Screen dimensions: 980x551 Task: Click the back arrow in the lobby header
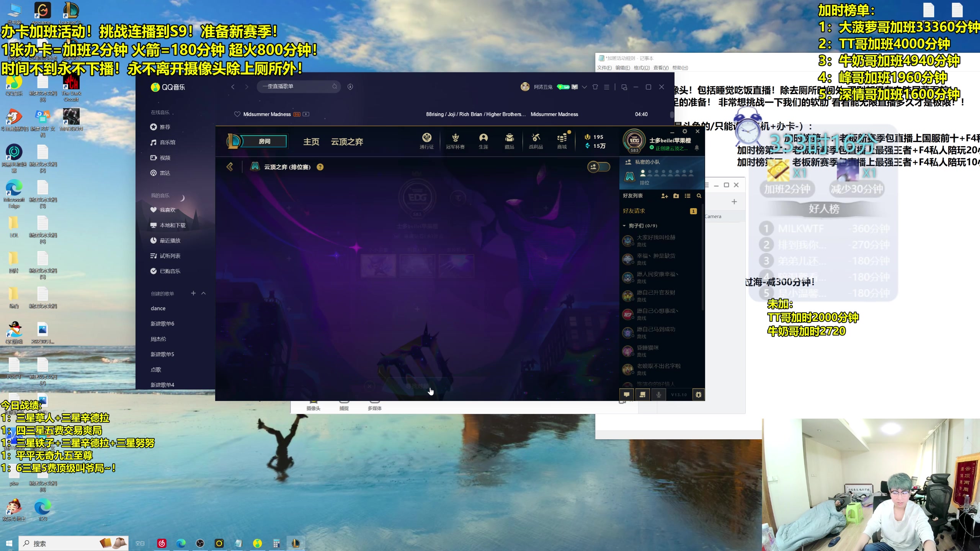[230, 167]
